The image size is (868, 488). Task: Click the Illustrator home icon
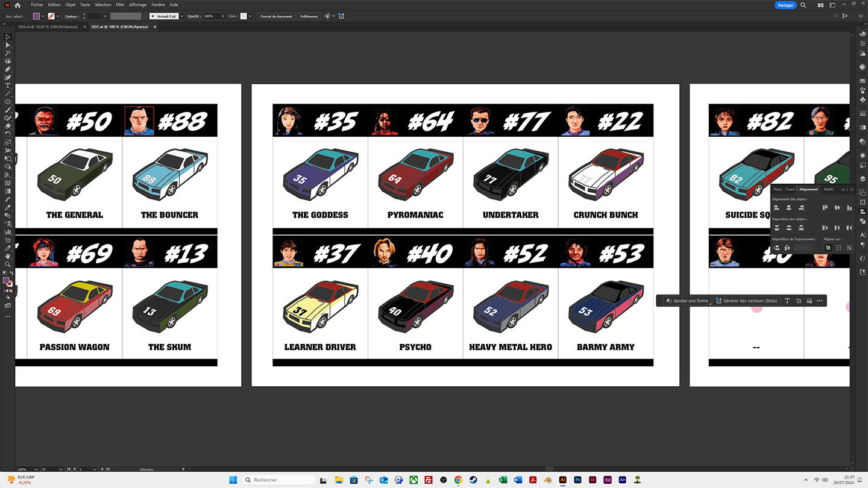17,5
